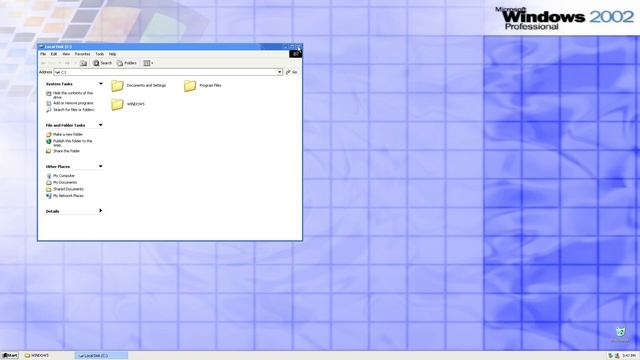Viewport: 640px width, 360px height.
Task: Open the Edit menu
Action: coord(54,54)
